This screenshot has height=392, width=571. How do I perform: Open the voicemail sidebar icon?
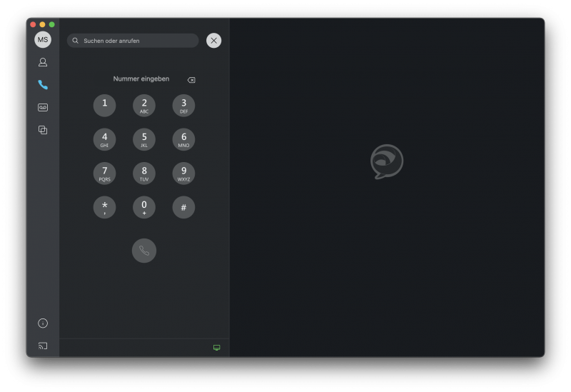pos(43,108)
